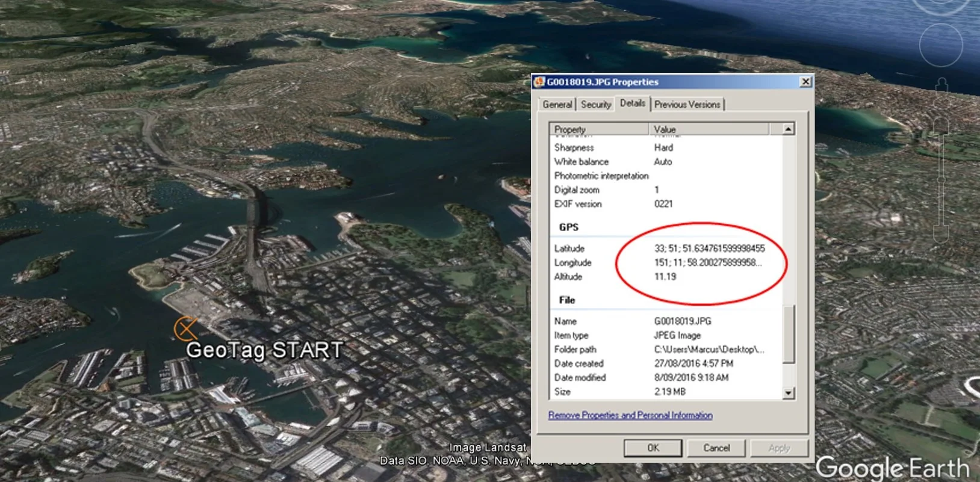Click the properties list scrollbar thumb
The width and height of the screenshot is (980, 482).
coord(788,334)
